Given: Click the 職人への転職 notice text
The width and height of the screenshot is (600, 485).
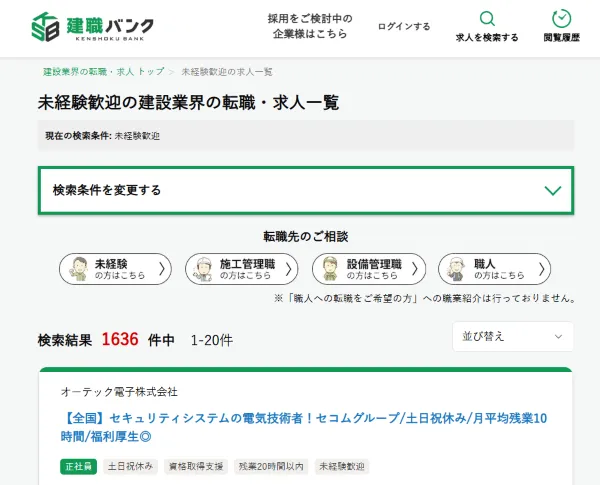Looking at the screenshot, I should 425,299.
